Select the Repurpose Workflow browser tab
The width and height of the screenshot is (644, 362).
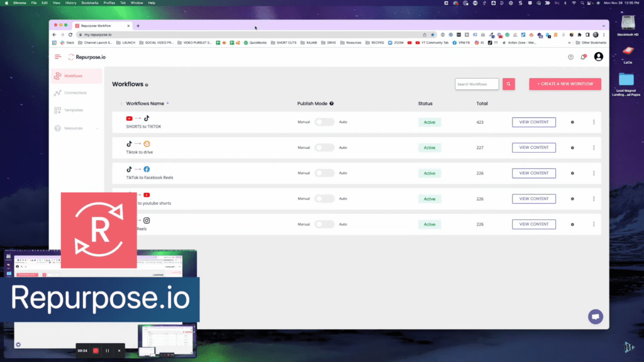(102, 26)
